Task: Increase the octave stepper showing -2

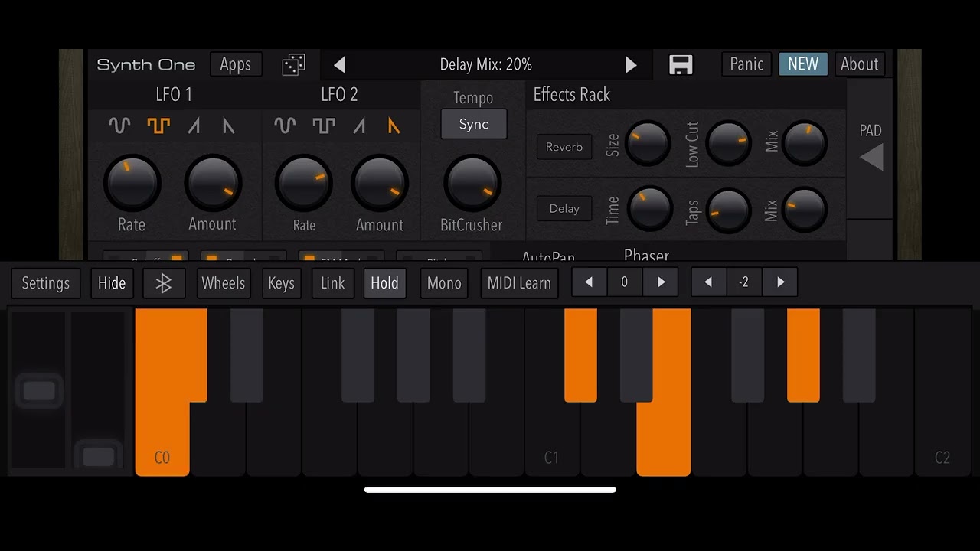Action: tap(780, 282)
